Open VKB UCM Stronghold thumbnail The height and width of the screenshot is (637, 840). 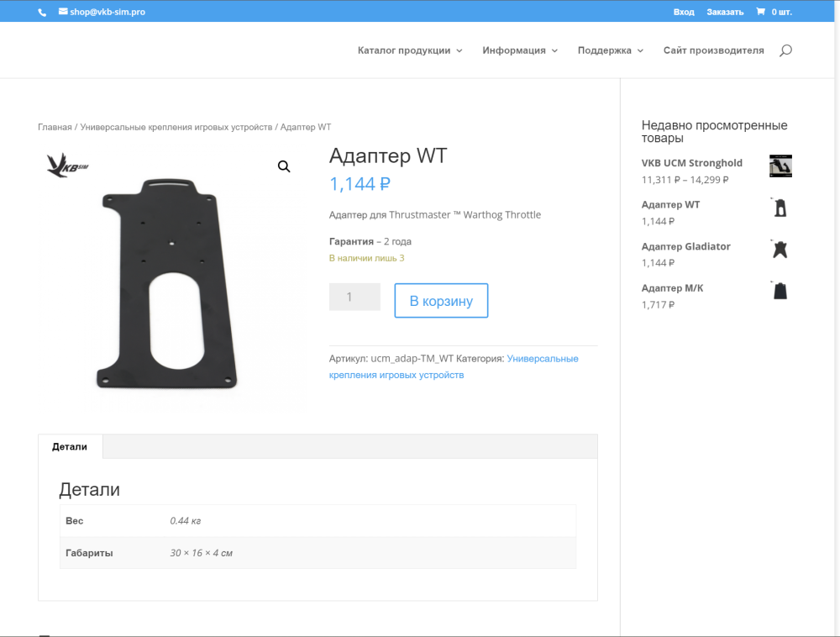780,166
